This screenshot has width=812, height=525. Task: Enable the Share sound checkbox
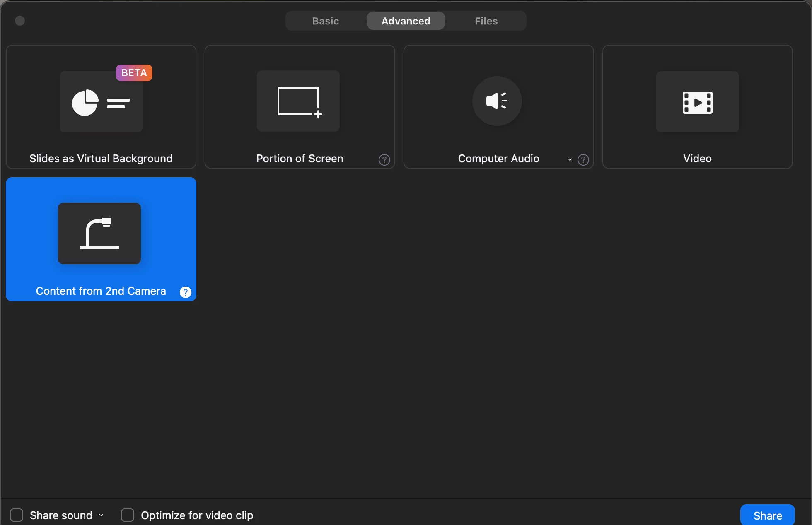pos(17,515)
